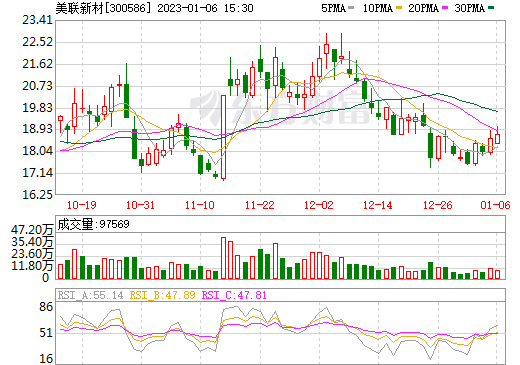Click the 11-22 date axis label
Screen dimensions: 520x365
tap(260, 205)
